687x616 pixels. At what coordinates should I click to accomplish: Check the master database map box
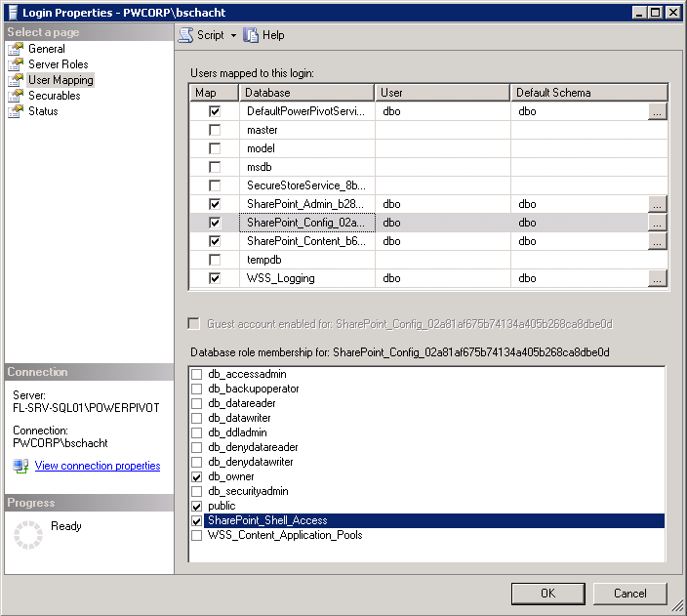(215, 130)
